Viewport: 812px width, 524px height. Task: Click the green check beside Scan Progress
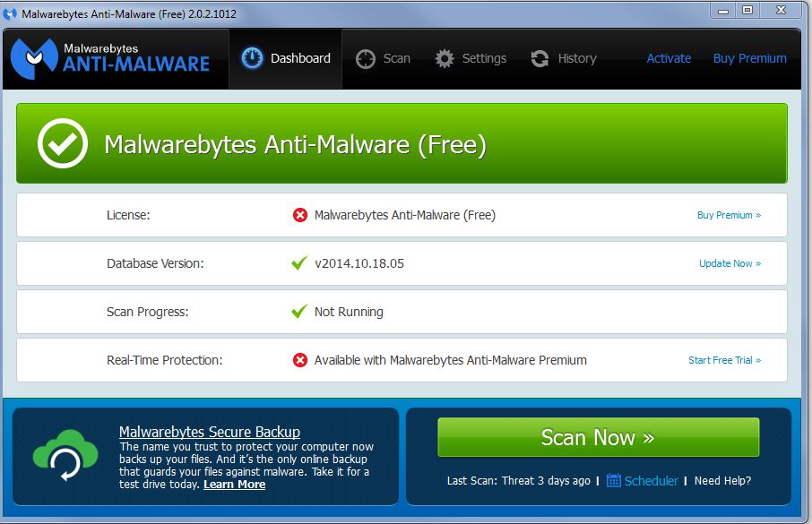pos(299,311)
